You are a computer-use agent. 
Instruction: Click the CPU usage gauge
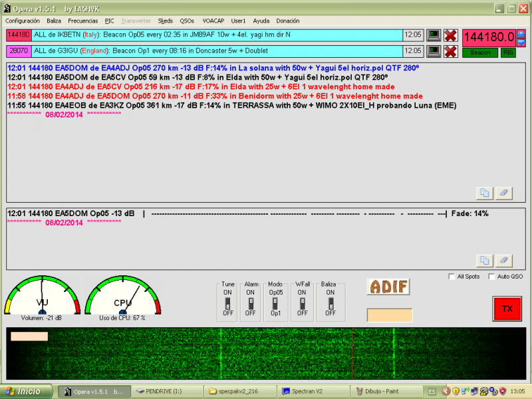pyautogui.click(x=123, y=295)
